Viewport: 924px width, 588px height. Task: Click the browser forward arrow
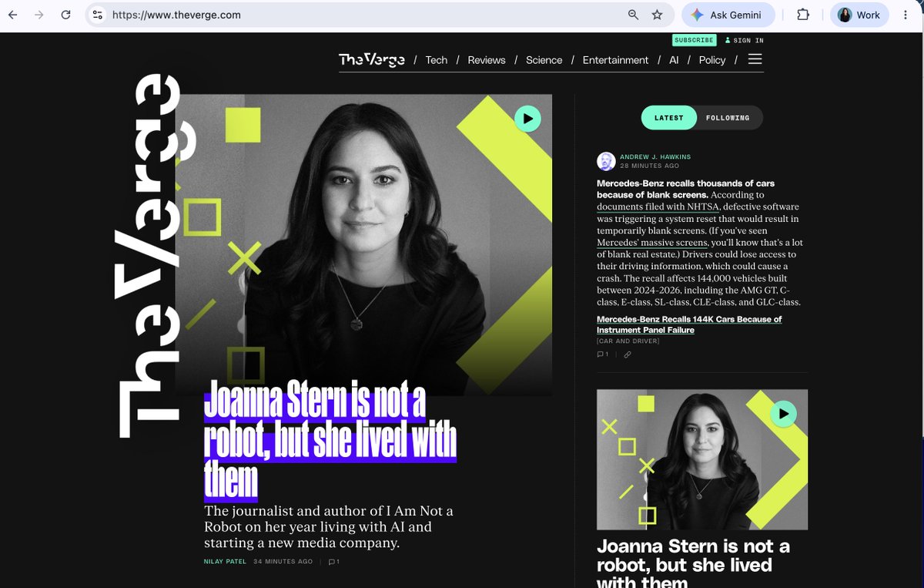39,15
